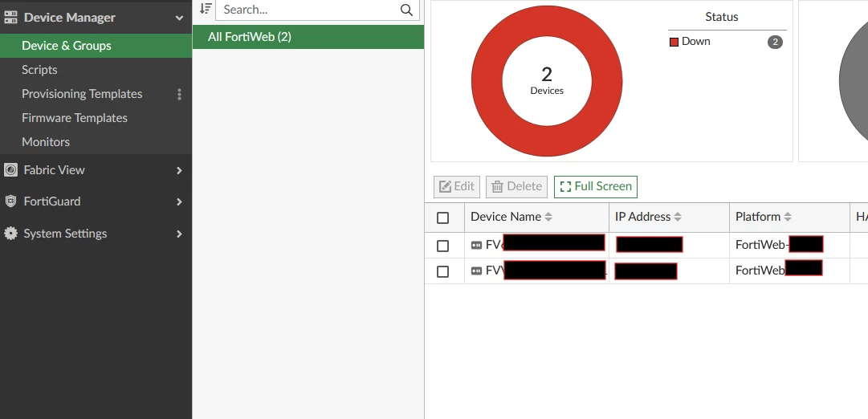Click the Status legend heading
Viewport: 868px width, 419px height.
point(721,17)
